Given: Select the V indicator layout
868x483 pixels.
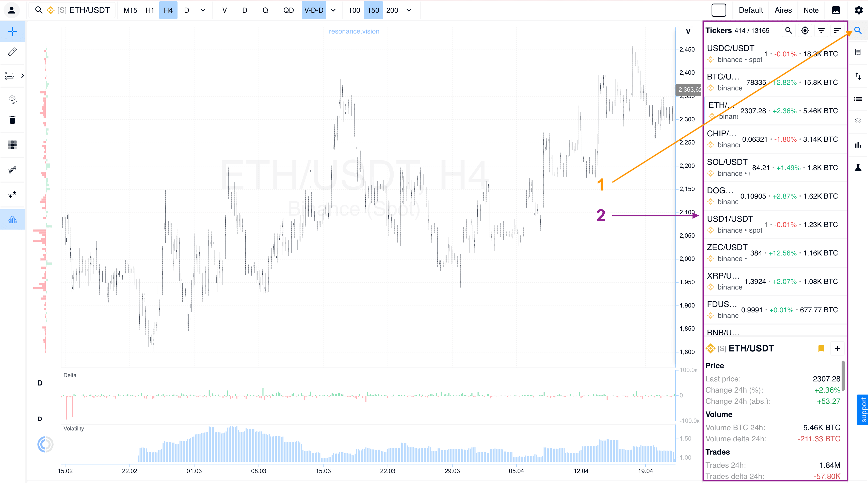Looking at the screenshot, I should (x=224, y=10).
